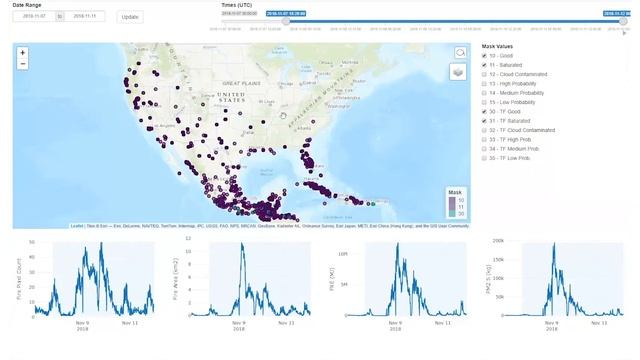Click mask 30 teal swatch in legend
The image size is (640, 360).
pyautogui.click(x=452, y=213)
